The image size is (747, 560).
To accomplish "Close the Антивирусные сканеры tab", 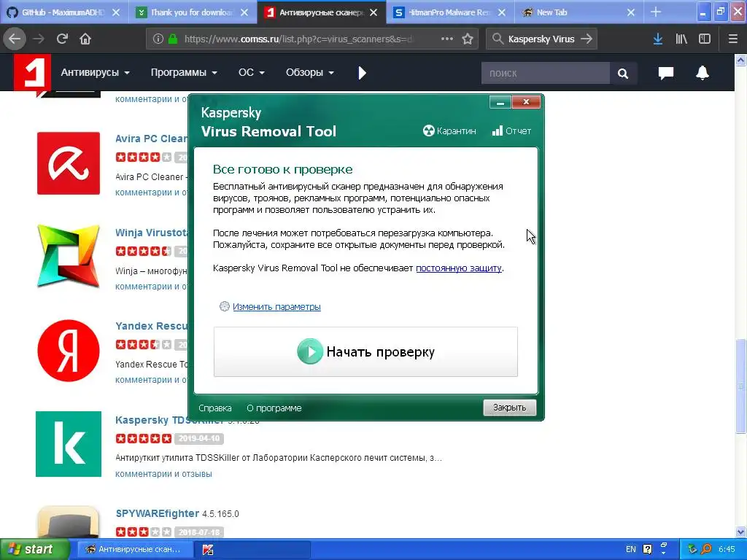I will tap(374, 12).
